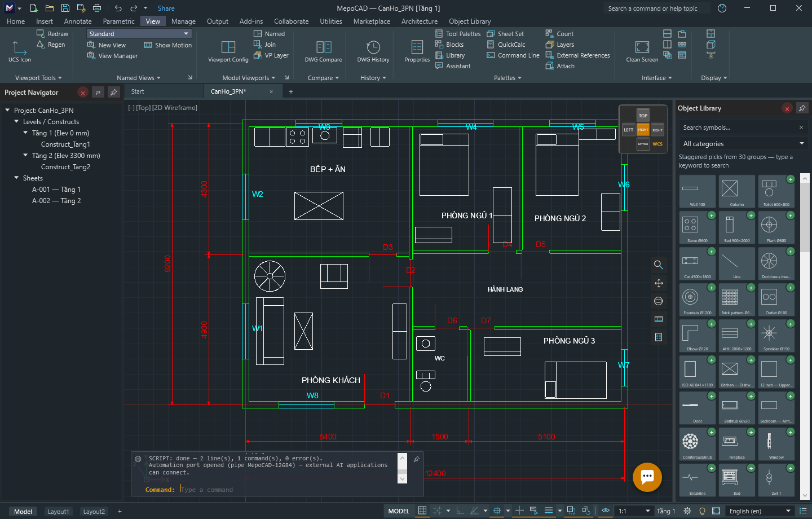
Task: Open the DWG Compare tool
Action: 323,51
